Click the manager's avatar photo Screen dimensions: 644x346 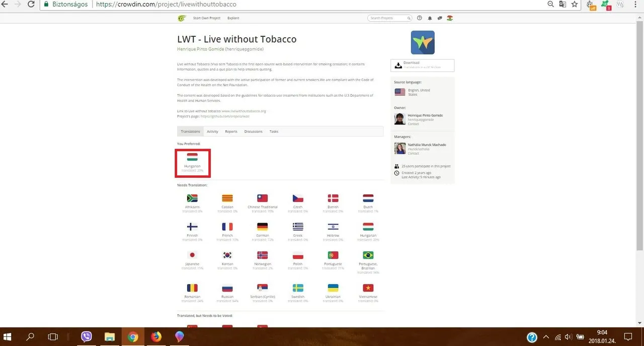pyautogui.click(x=400, y=148)
